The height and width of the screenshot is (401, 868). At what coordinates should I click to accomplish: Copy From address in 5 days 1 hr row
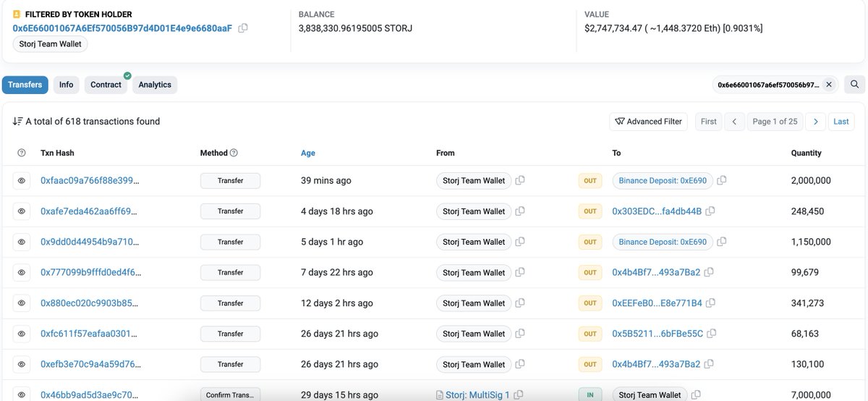point(520,242)
